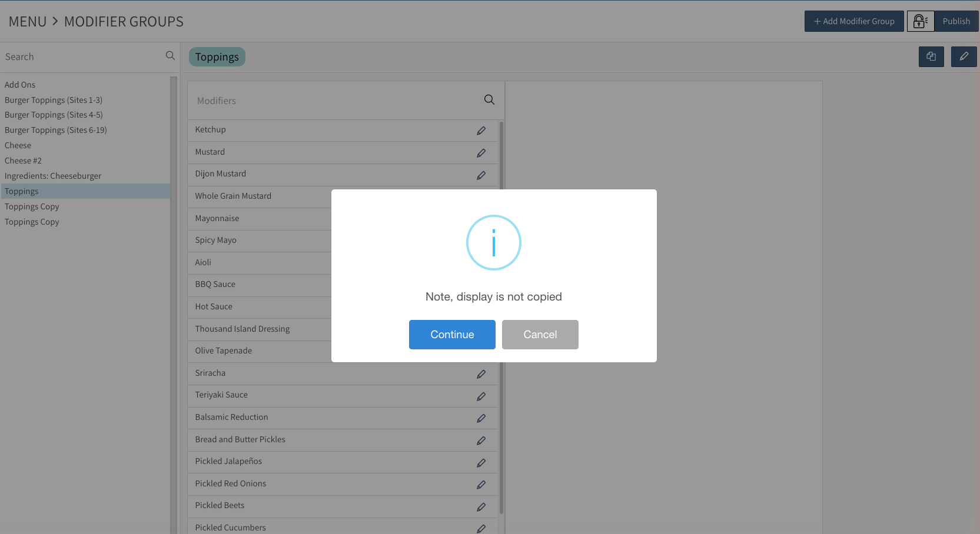
Task: Click the sidebar Search input field
Action: tap(82, 57)
